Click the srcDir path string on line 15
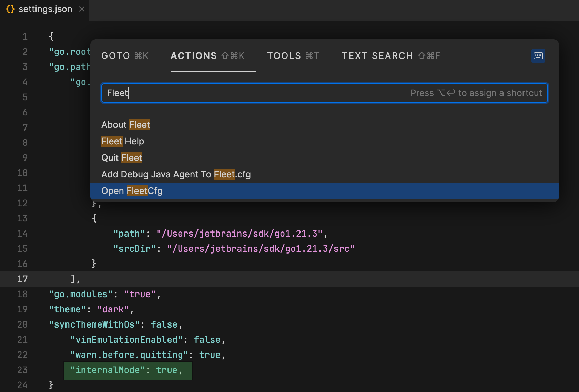The height and width of the screenshot is (392, 579). (260, 248)
